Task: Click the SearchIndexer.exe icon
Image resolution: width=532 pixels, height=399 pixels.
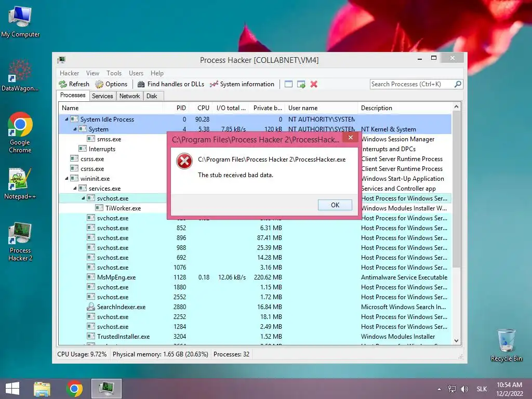Action: coord(90,307)
